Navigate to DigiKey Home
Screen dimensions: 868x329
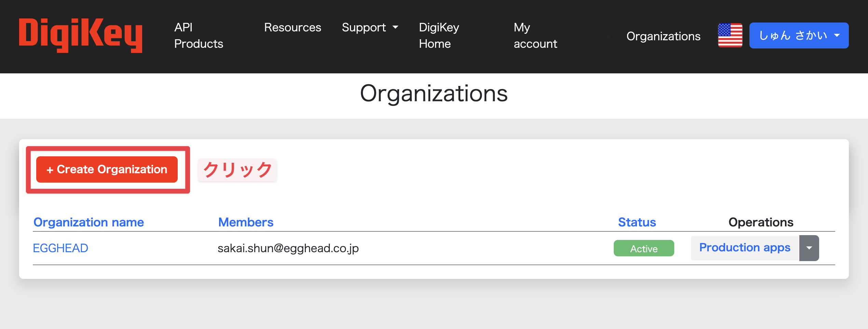point(439,35)
